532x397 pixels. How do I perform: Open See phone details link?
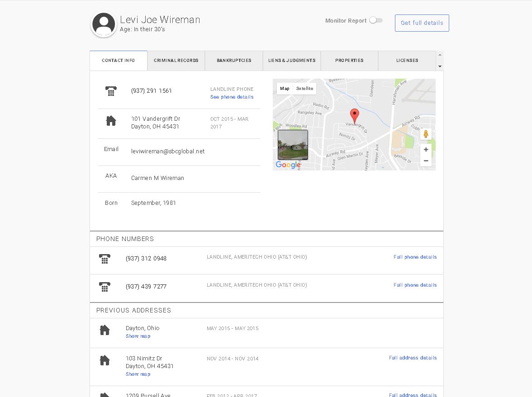coord(232,97)
